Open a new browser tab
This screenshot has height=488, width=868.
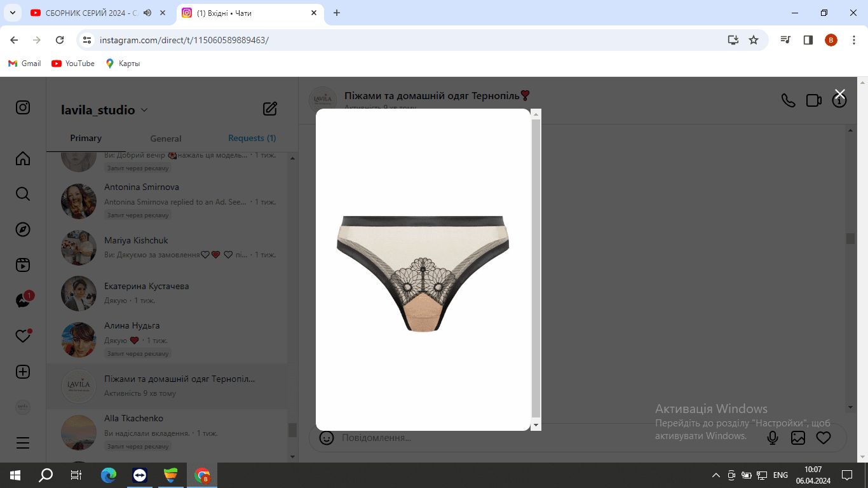pos(337,13)
